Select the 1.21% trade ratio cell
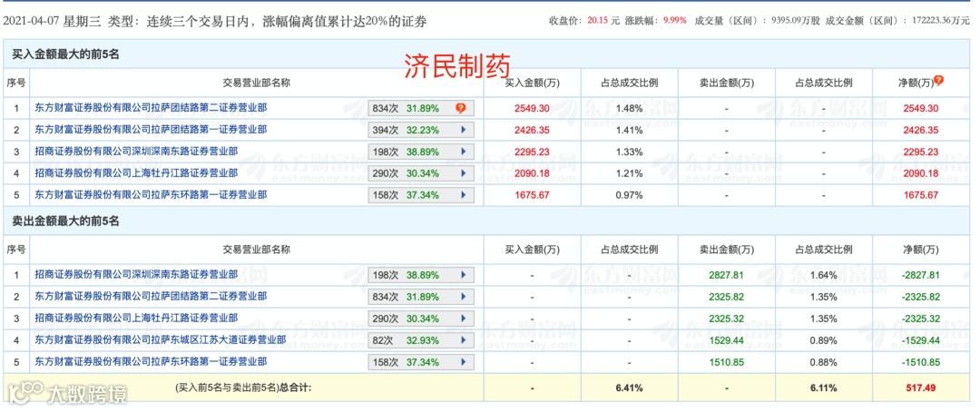 click(630, 173)
